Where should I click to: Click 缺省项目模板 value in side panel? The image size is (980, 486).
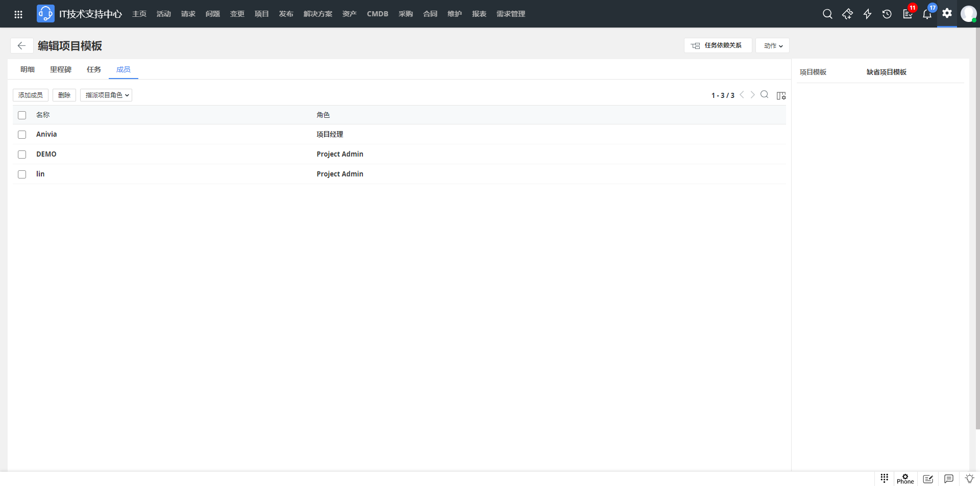tap(887, 72)
